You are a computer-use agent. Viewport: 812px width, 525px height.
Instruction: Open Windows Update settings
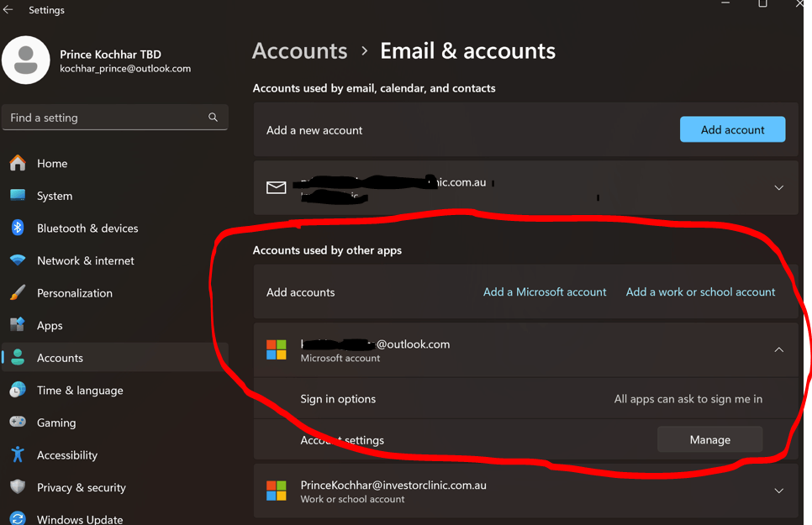pos(115,517)
